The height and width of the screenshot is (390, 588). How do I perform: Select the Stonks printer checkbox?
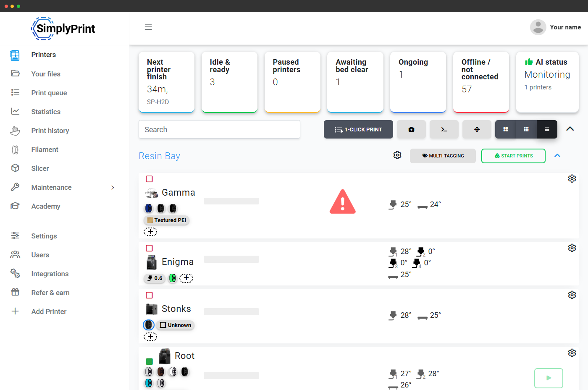pyautogui.click(x=149, y=295)
